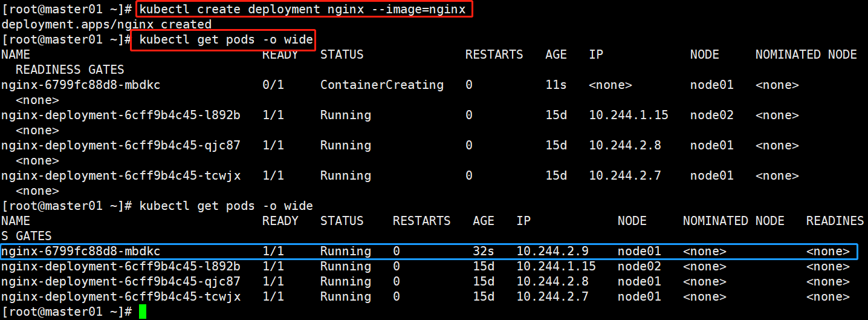The height and width of the screenshot is (320, 868).
Task: Click the 'NOMINATED NODE' header on the 'READINES' header line
Action: [733, 221]
